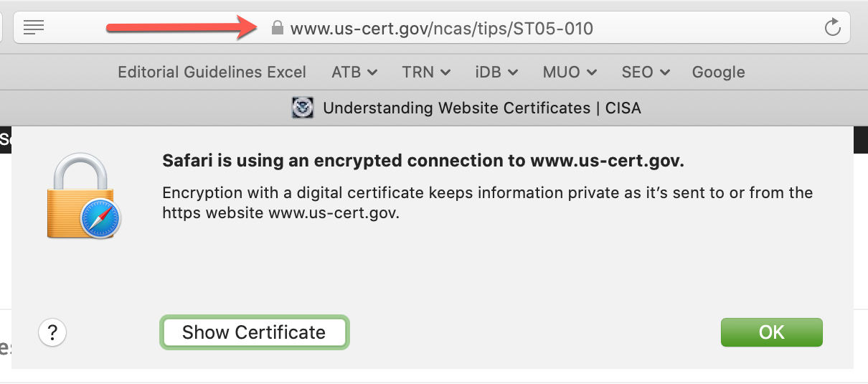This screenshot has width=868, height=384.
Task: Click the dialog's encrypted connection heading
Action: pos(423,161)
